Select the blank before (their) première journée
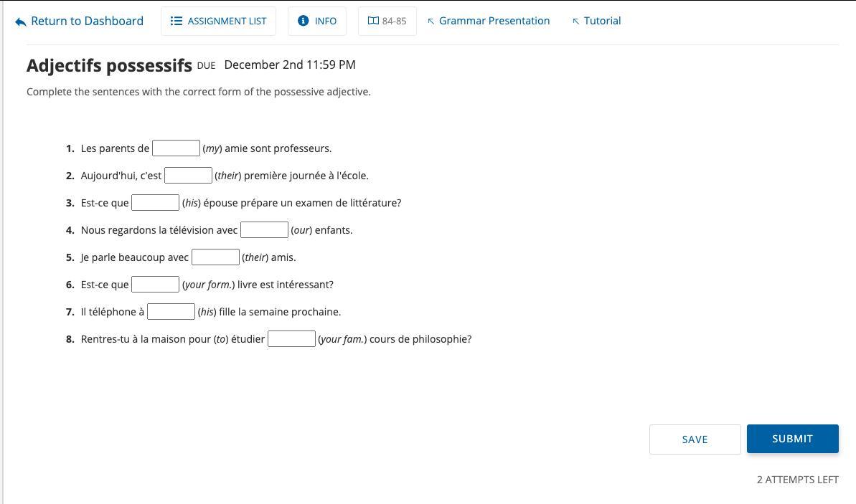Viewport: 856px width, 504px height. pyautogui.click(x=188, y=175)
